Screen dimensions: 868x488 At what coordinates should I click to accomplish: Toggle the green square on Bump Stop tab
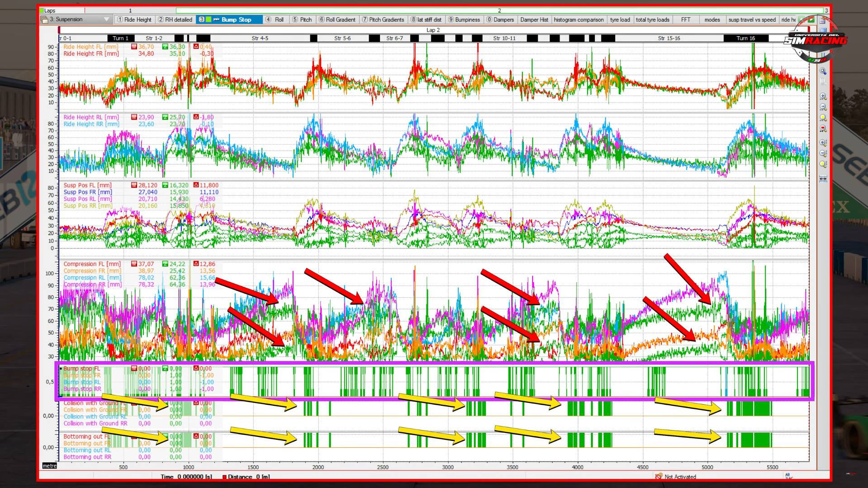click(209, 19)
